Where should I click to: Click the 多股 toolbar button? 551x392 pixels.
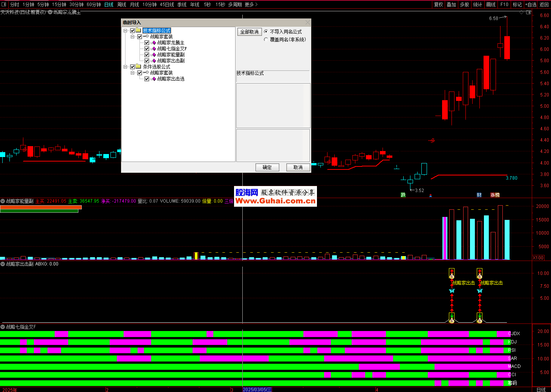(464, 5)
